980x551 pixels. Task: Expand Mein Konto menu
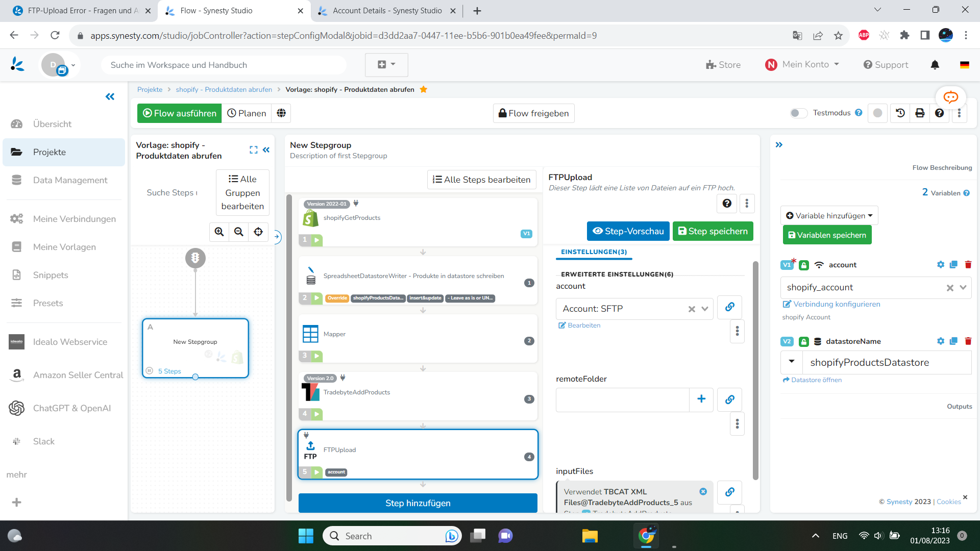802,65
